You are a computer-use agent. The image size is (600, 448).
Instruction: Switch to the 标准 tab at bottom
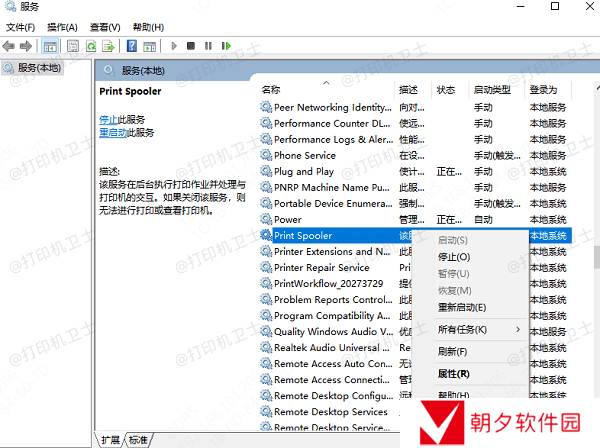pos(138,440)
